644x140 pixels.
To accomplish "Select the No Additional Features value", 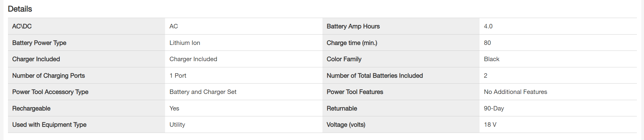I will pyautogui.click(x=516, y=92).
